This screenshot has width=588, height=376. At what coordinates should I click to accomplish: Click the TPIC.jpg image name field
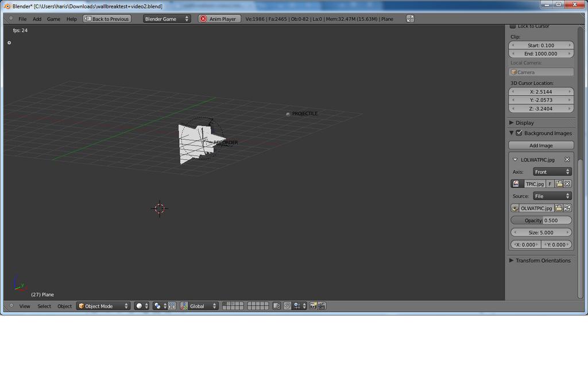click(x=535, y=183)
